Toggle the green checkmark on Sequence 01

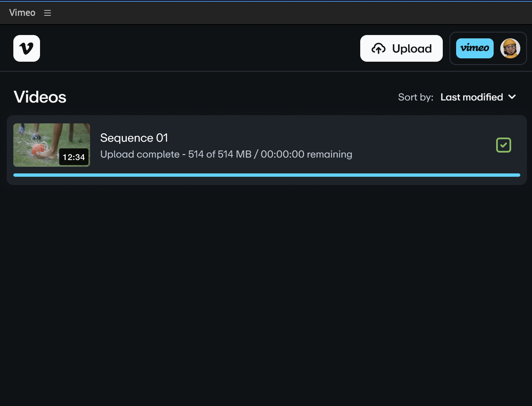[503, 145]
